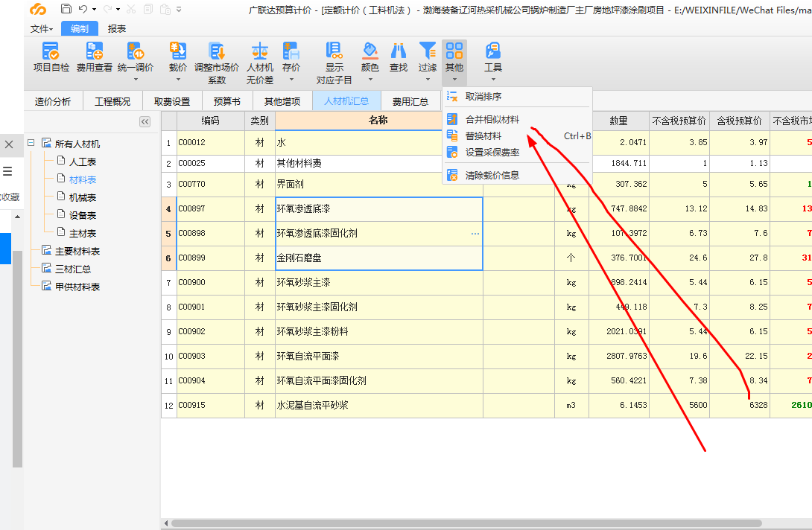The image size is (812, 530).
Task: Open the 载价 dropdown arrow
Action: [x=177, y=80]
